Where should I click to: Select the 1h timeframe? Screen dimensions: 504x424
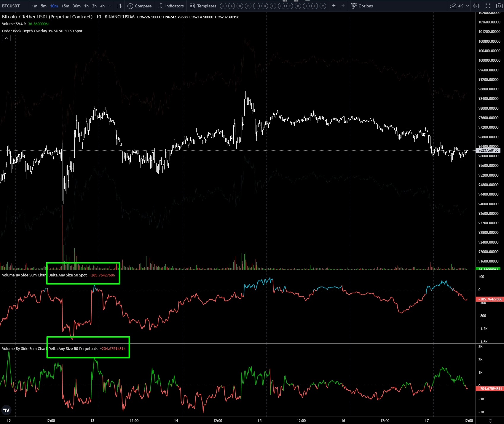click(86, 6)
